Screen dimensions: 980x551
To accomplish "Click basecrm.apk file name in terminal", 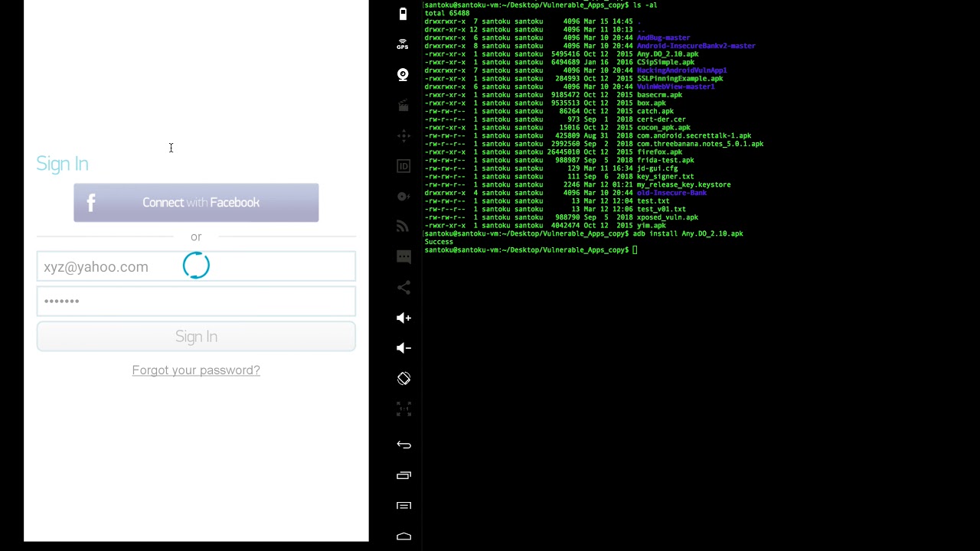I will (x=659, y=95).
